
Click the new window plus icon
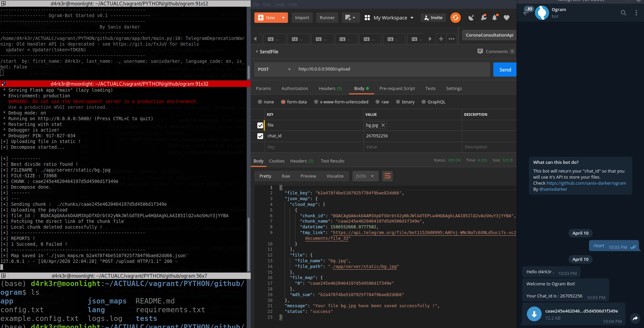tap(351, 17)
